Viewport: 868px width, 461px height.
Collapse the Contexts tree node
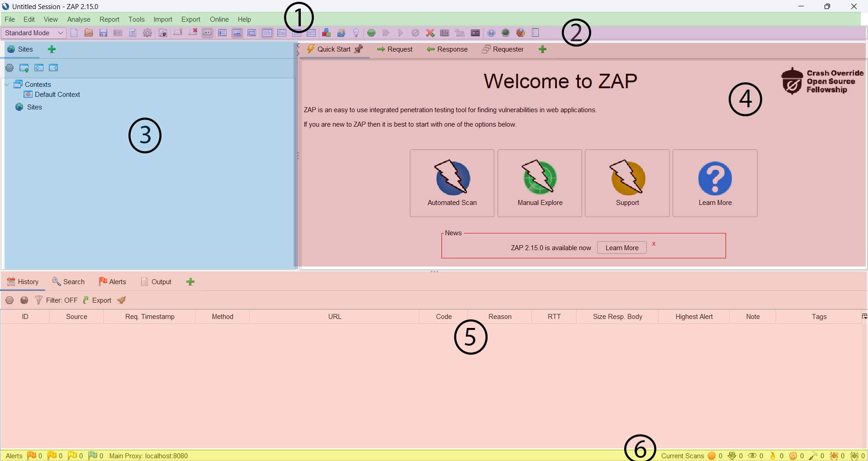[x=7, y=85]
